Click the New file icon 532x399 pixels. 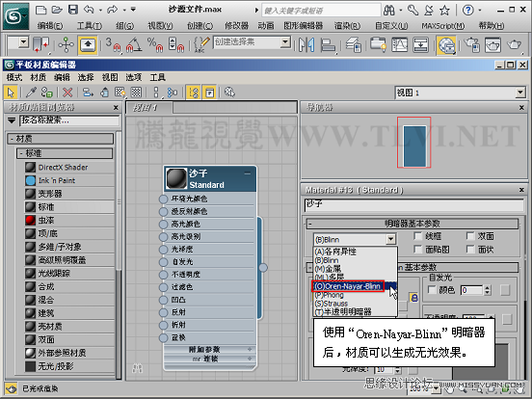(x=40, y=10)
